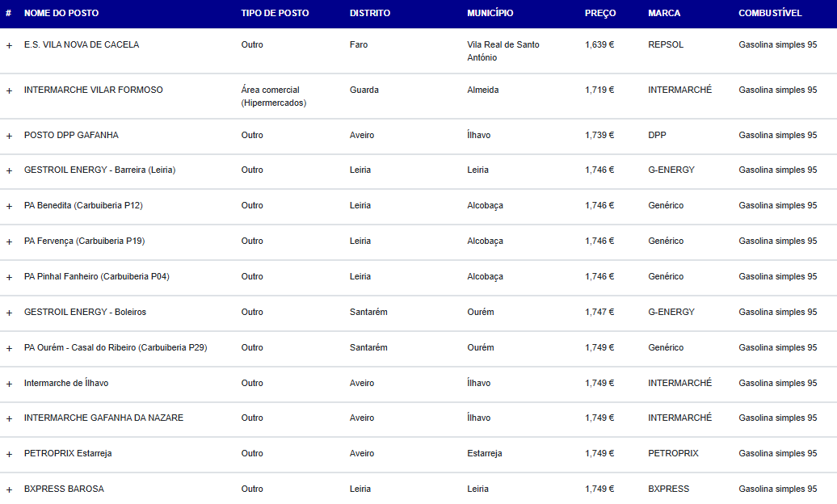Select station name E.S. VILA NOVA DE CACELA
Screen dimensions: 837x504
(82, 45)
